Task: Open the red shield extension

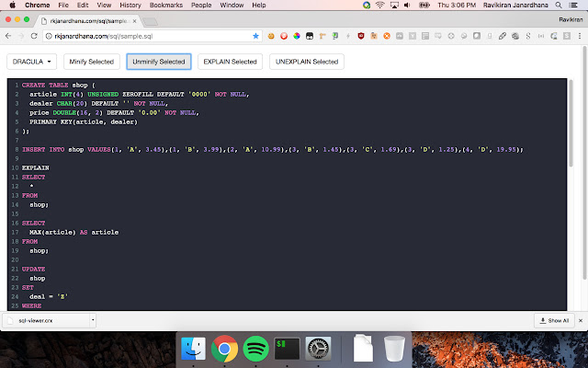Action: [x=361, y=36]
